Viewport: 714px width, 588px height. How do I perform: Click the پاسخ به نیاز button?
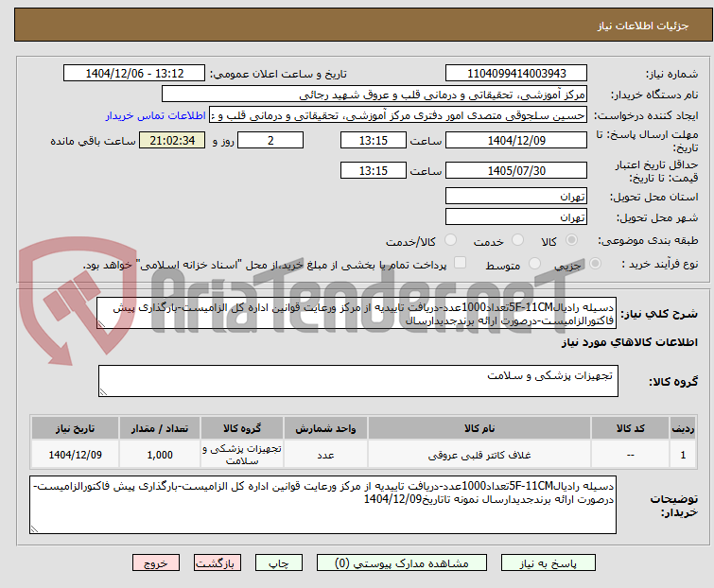[x=549, y=563]
